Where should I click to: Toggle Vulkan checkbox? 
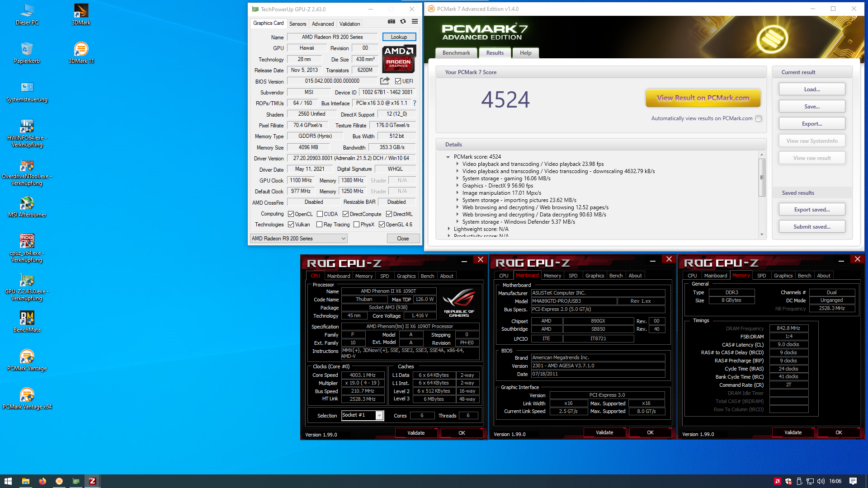[291, 225]
